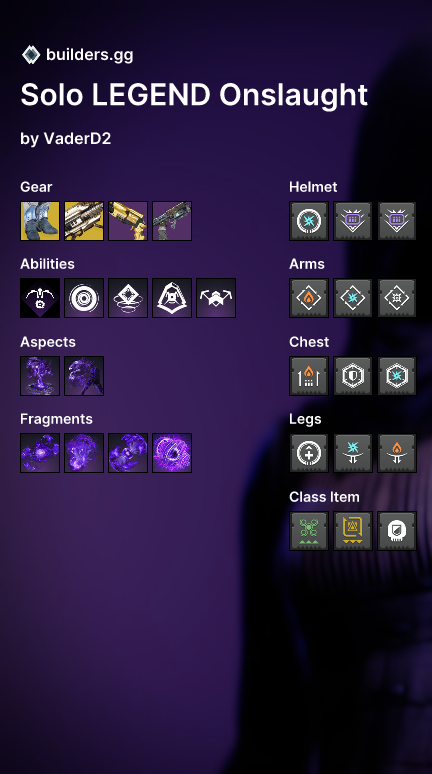The height and width of the screenshot is (774, 432).
Task: Click the golden hand cannon Gear icon
Action: pyautogui.click(x=128, y=221)
